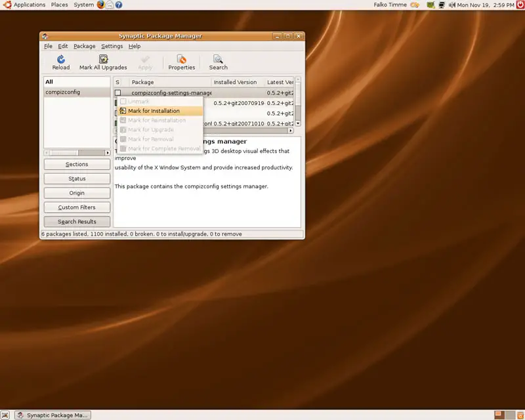Open the Applications menu
Image resolution: width=525 pixels, height=420 pixels.
coord(30,5)
